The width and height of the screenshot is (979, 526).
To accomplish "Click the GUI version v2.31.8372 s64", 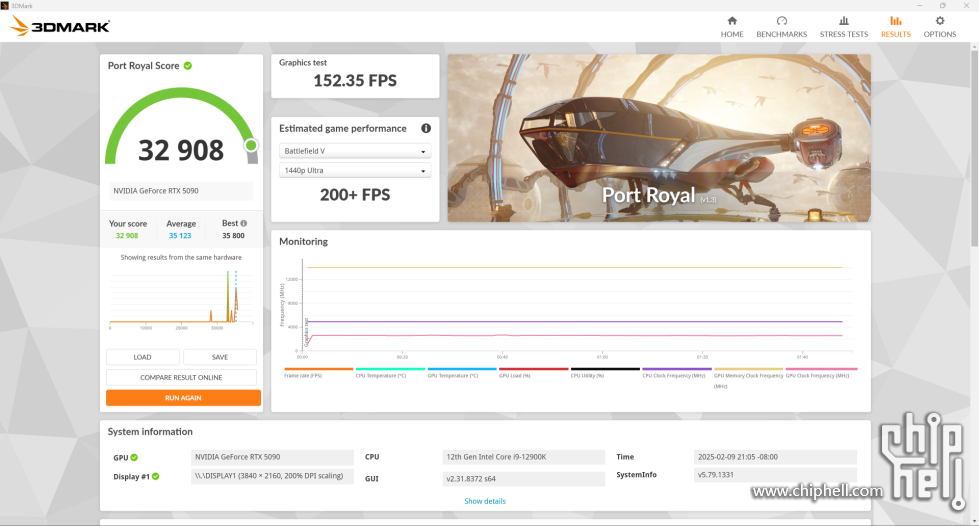I will click(523, 479).
